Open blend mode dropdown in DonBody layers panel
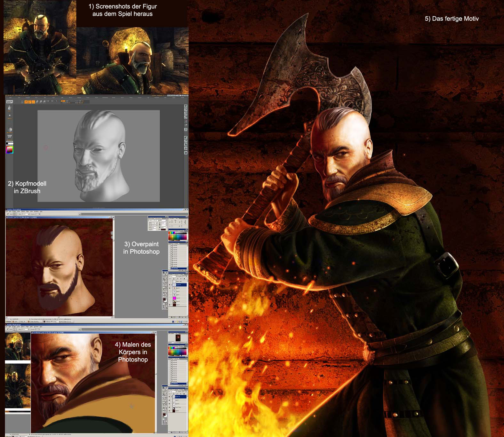The height and width of the screenshot is (437, 504). pos(173,392)
